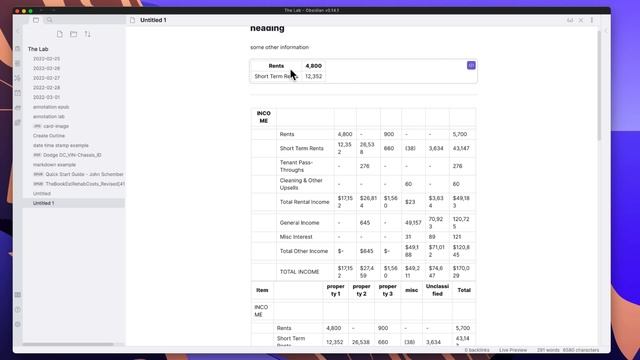Open vault switcher ribbon icon
640x360 pixels.
tap(18, 295)
